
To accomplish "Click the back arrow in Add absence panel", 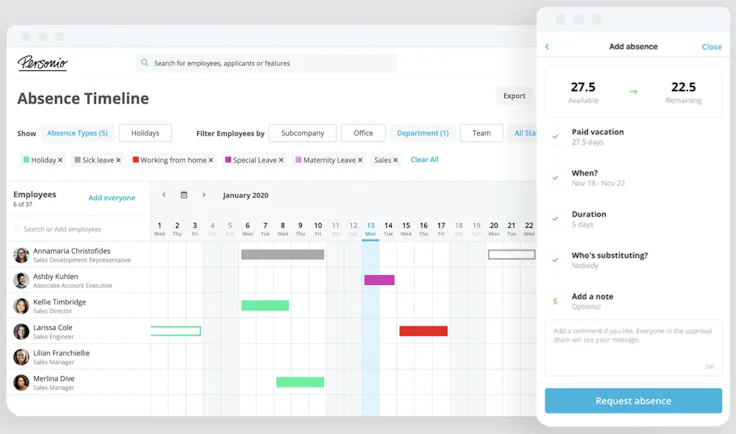I will [547, 46].
